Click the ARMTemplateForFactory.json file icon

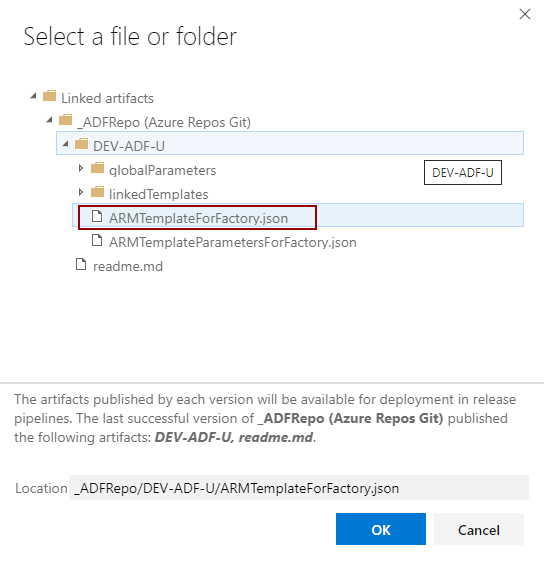click(x=97, y=216)
